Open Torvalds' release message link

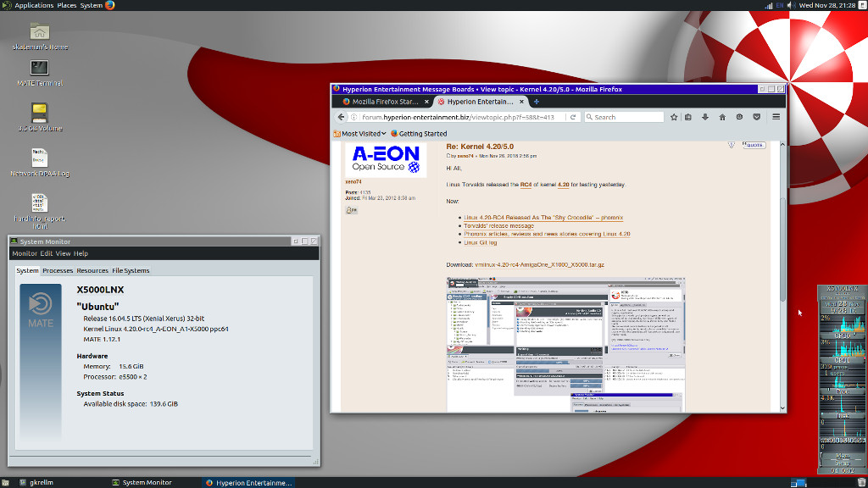[498, 226]
